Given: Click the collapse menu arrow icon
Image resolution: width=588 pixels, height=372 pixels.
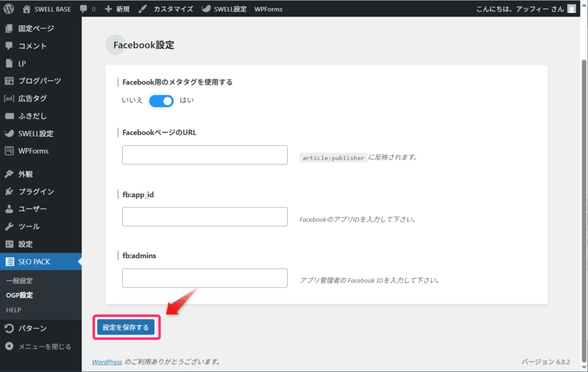Looking at the screenshot, I should pos(9,346).
